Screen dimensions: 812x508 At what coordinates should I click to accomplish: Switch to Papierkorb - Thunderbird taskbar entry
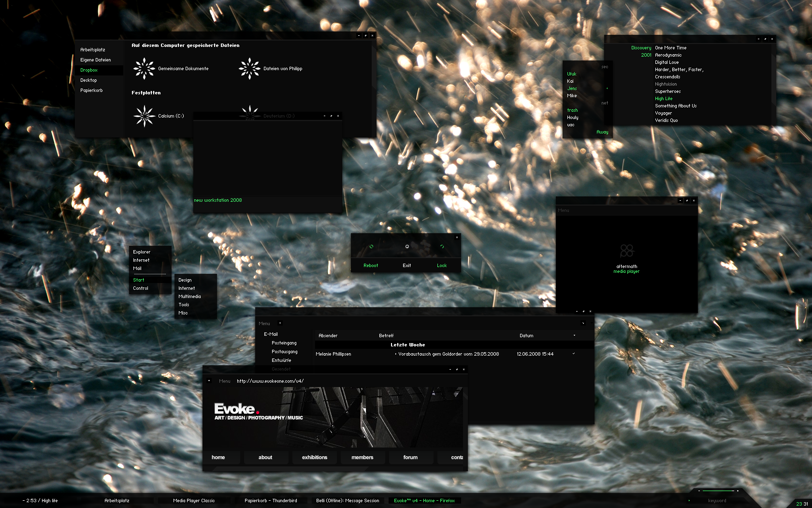coord(271,501)
